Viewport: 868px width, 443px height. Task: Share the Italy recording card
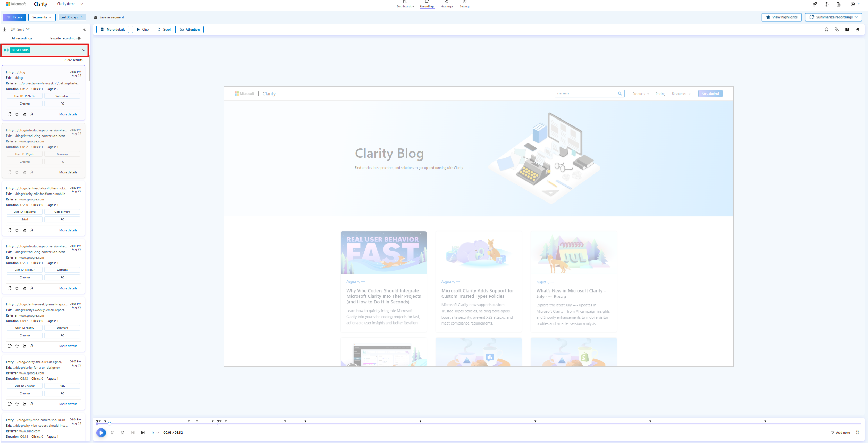coord(24,404)
